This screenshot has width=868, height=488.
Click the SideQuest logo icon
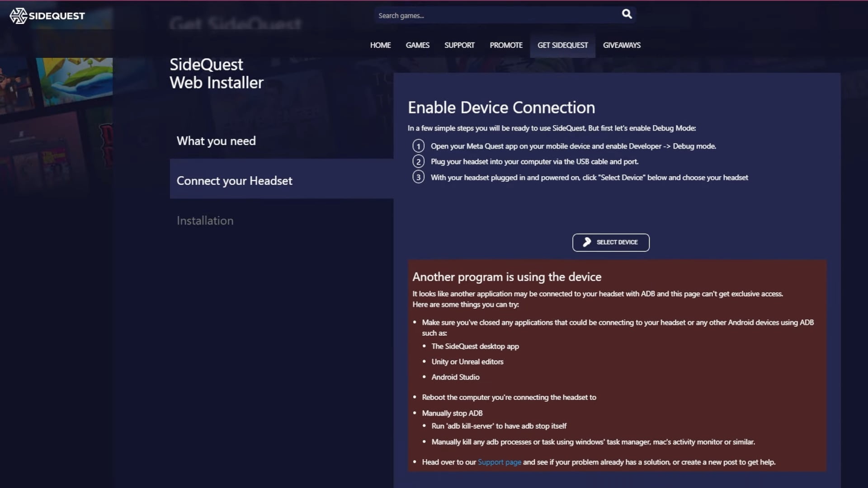(18, 15)
